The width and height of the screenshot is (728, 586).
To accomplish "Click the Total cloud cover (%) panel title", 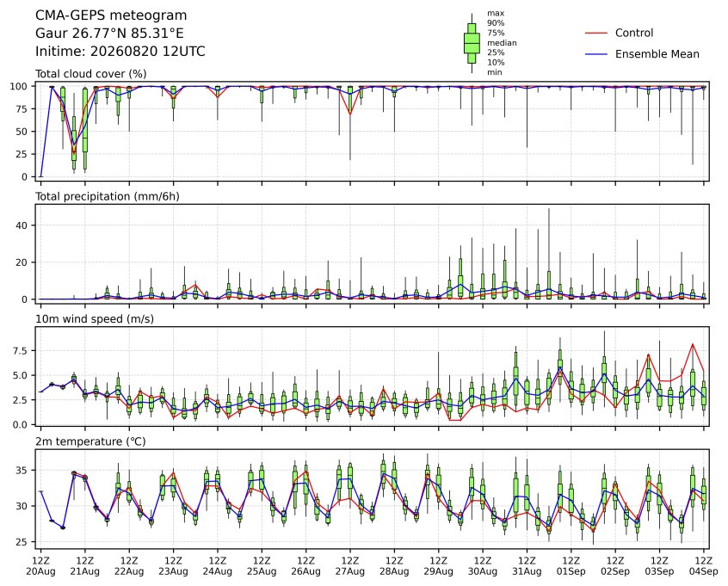I will click(x=91, y=74).
